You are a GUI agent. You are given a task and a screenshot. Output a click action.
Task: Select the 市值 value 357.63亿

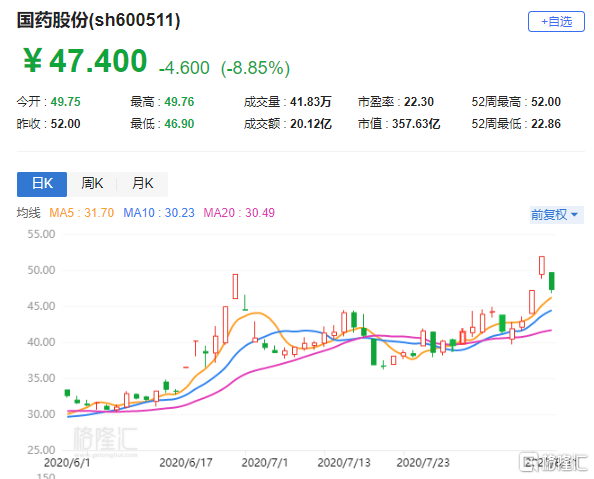click(416, 124)
